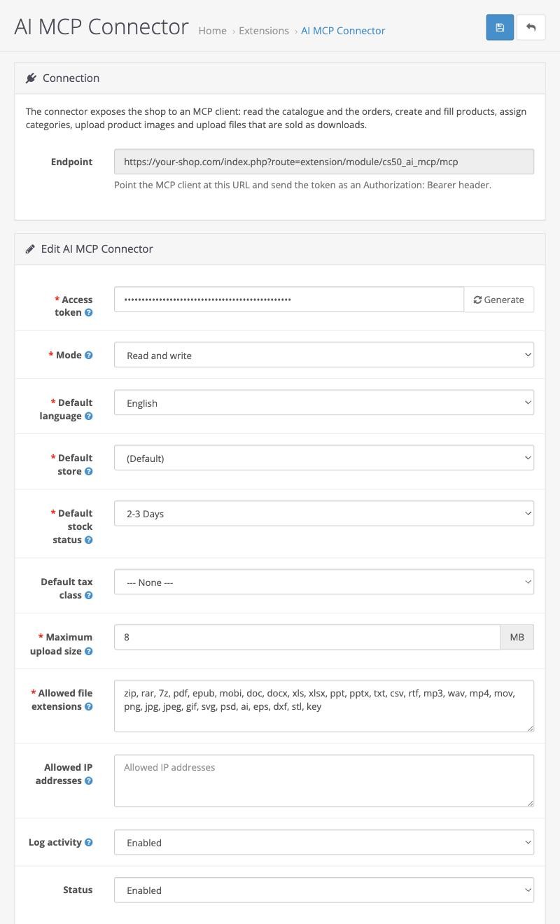Click the help icon next to Maximum upload size
Image resolution: width=560 pixels, height=924 pixels.
(89, 652)
